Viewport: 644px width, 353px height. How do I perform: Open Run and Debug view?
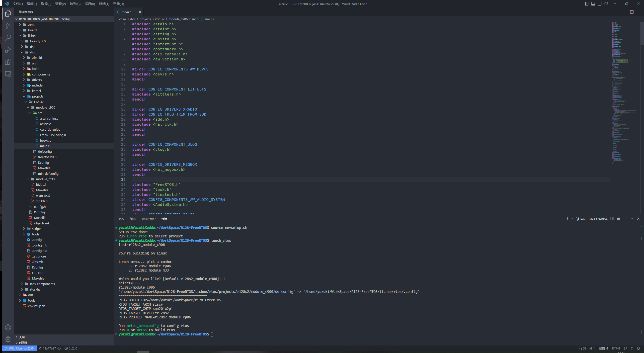pyautogui.click(x=8, y=50)
